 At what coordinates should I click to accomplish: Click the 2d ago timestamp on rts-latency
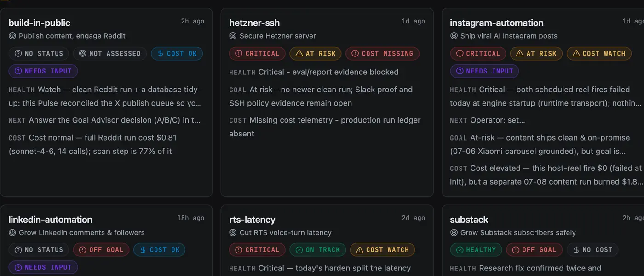pos(413,218)
